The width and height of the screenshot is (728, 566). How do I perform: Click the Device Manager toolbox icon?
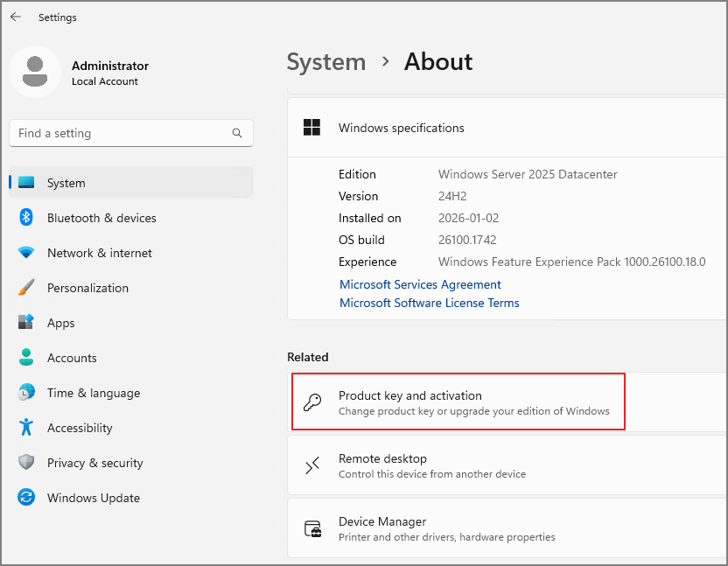tap(312, 529)
